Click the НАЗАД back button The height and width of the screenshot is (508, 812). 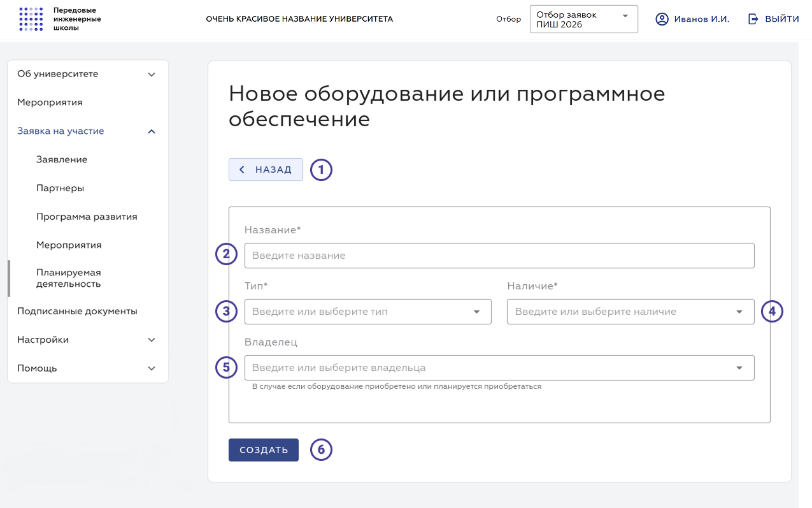266,170
